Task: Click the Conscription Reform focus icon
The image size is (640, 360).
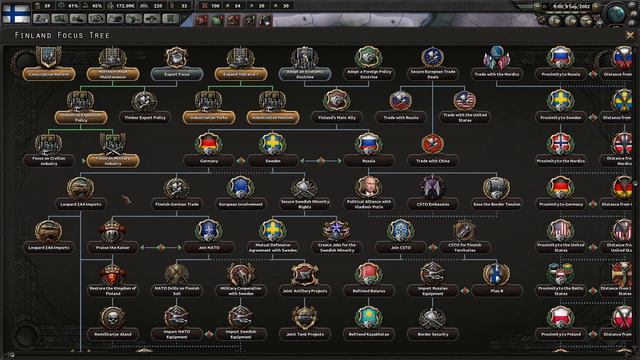Action: click(x=49, y=57)
